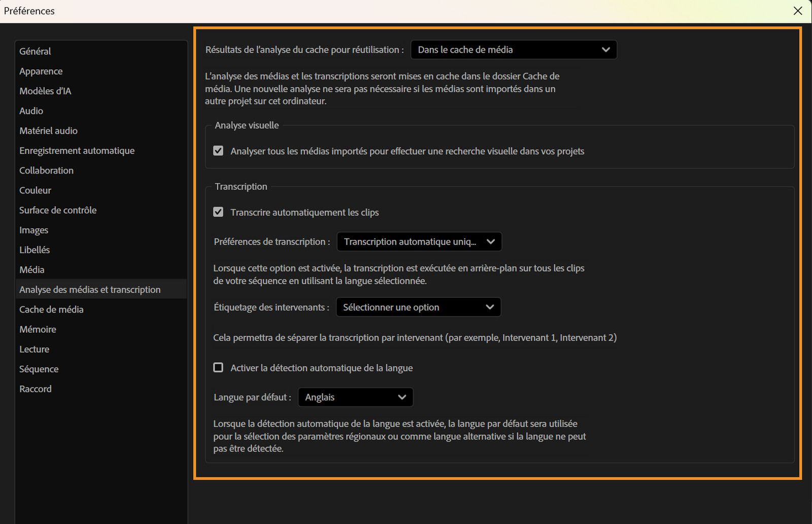Go to the Lecture settings category
This screenshot has width=812, height=524.
point(34,348)
